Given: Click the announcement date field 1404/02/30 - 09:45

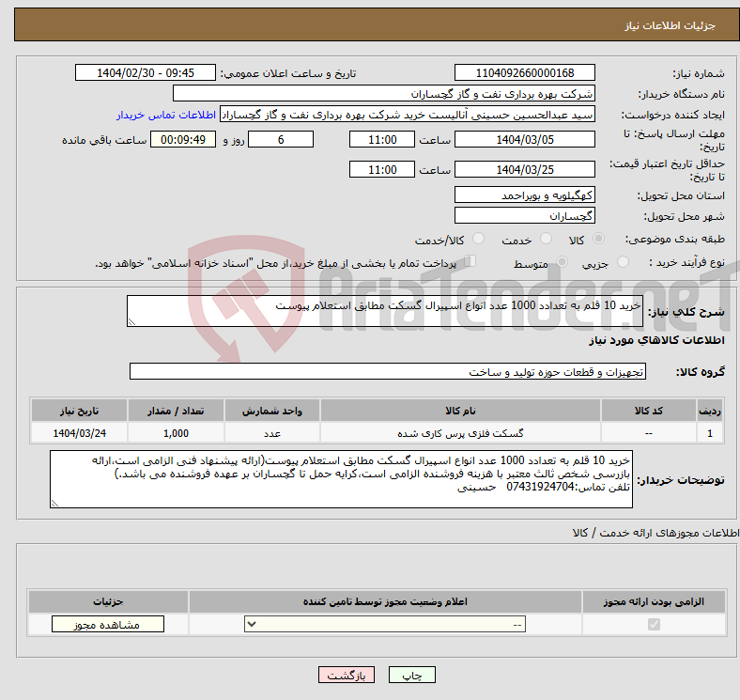Looking at the screenshot, I should pyautogui.click(x=146, y=73).
